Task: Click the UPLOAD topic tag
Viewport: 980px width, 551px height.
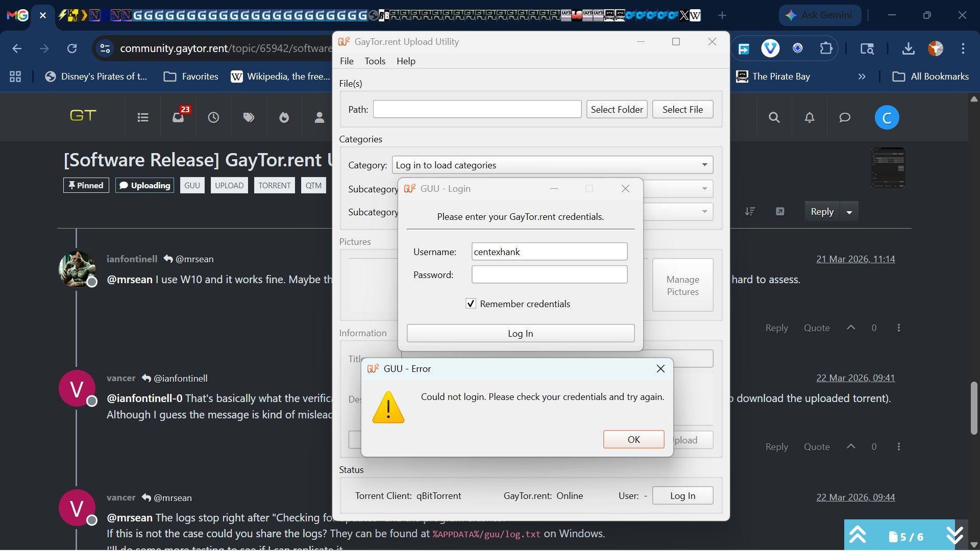Action: (x=229, y=185)
